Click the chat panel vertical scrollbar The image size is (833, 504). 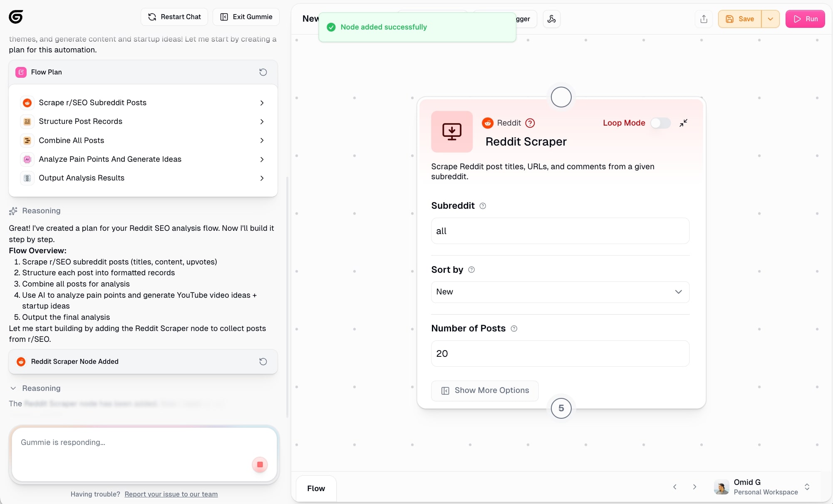287,297
